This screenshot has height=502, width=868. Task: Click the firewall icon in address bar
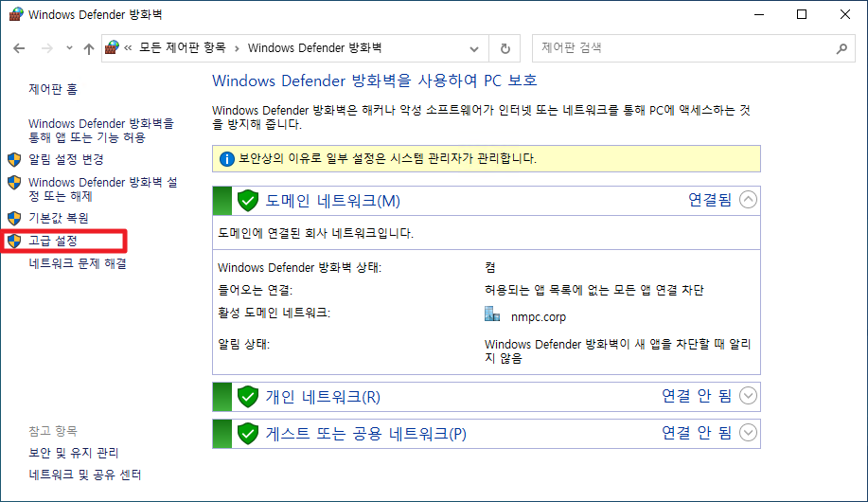[112, 47]
